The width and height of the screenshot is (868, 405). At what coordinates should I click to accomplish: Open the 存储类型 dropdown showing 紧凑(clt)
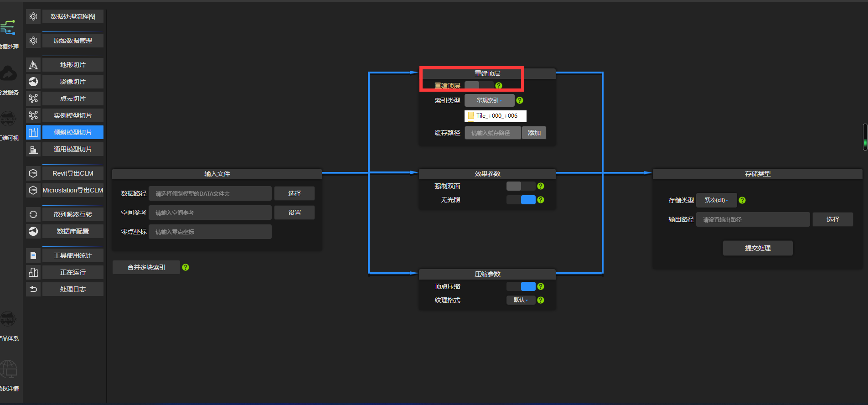coord(716,200)
